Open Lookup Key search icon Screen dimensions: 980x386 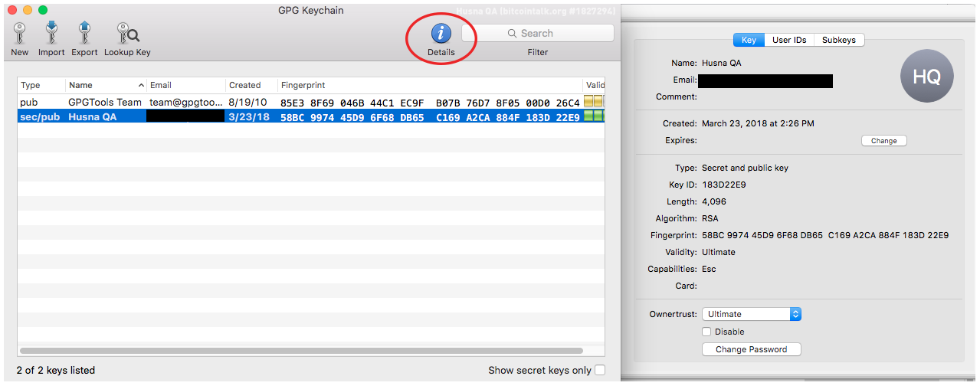pos(127,33)
